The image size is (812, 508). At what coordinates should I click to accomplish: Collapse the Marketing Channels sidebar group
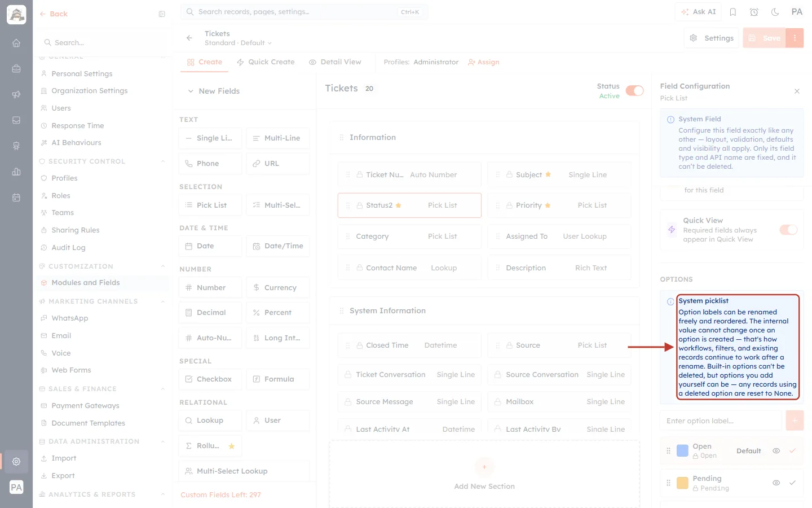click(163, 301)
